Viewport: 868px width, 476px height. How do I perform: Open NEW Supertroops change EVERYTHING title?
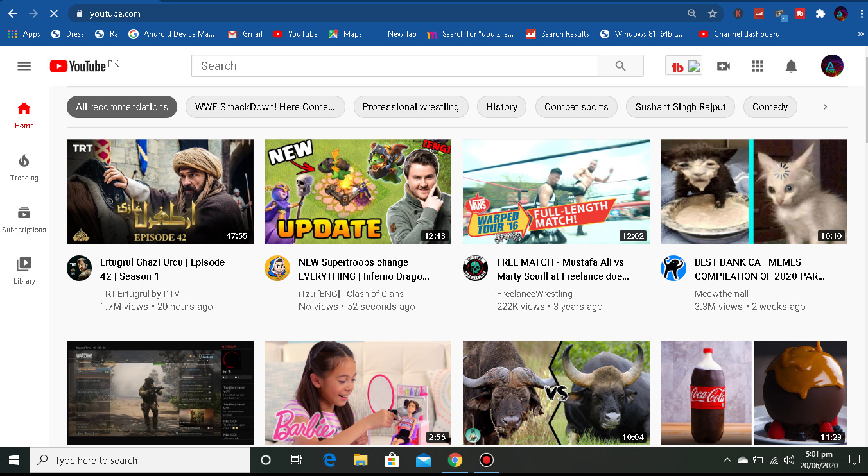pos(363,269)
